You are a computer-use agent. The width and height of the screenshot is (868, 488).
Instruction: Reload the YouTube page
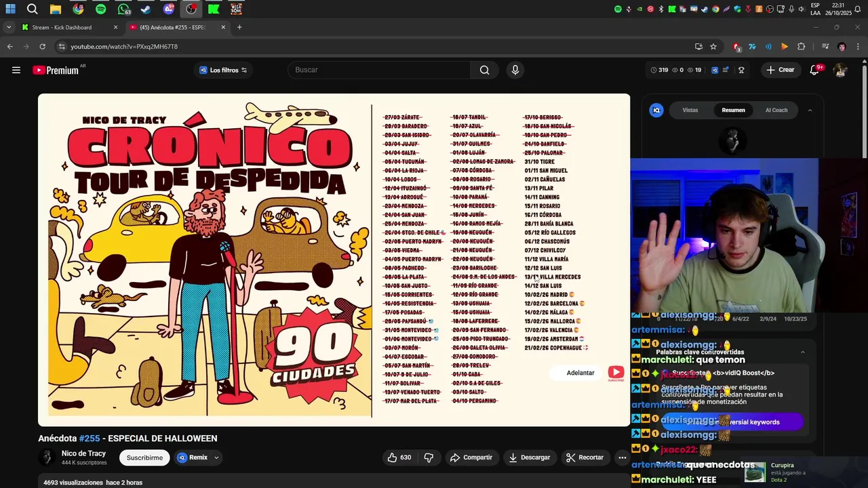tap(42, 47)
